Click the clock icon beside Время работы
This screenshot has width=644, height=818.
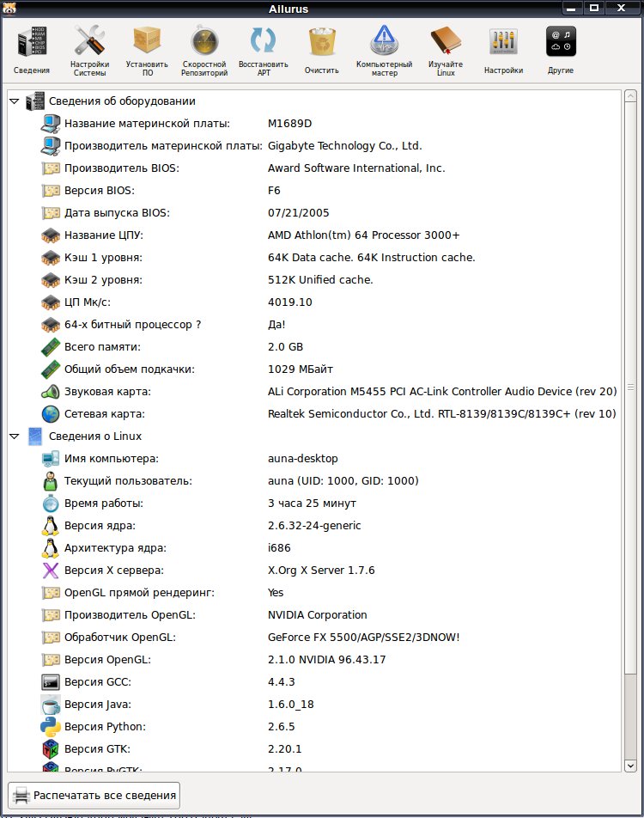[x=51, y=504]
